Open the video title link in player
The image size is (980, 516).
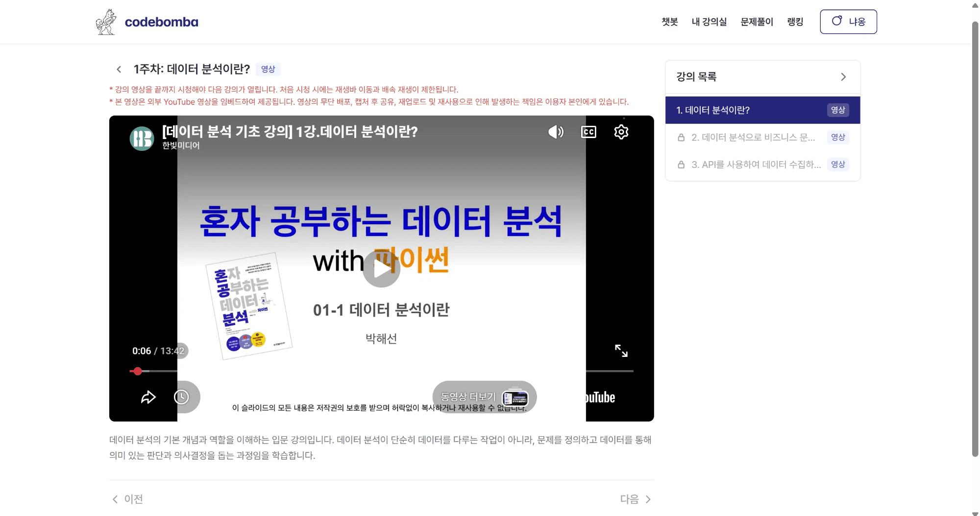[x=290, y=131]
